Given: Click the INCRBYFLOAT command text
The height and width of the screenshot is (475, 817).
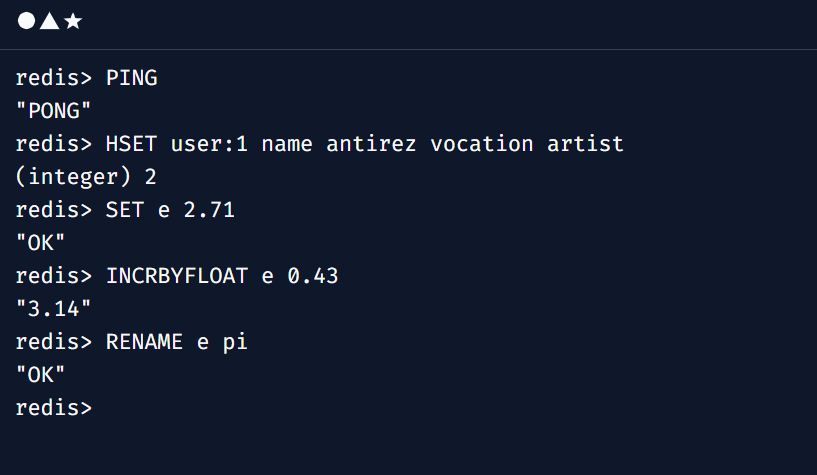Looking at the screenshot, I should coord(177,276).
